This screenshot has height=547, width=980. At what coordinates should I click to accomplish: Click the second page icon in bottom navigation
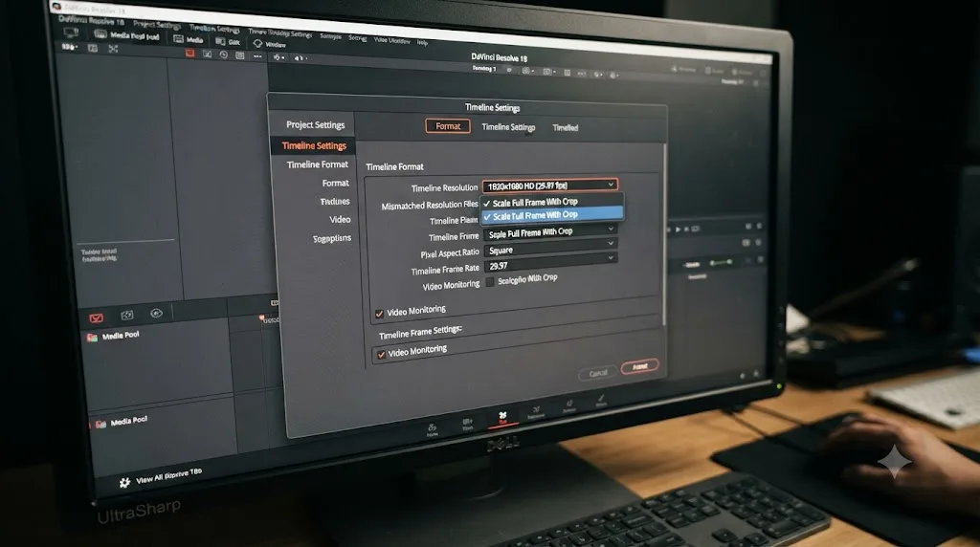[x=467, y=424]
